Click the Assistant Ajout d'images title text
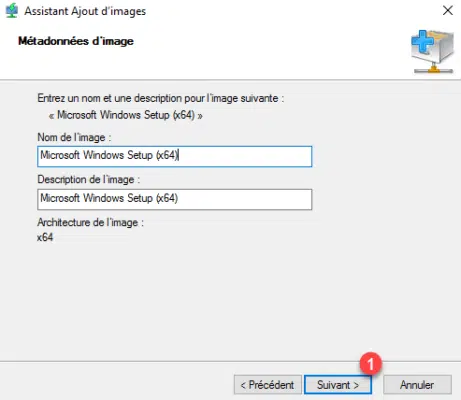 click(85, 11)
